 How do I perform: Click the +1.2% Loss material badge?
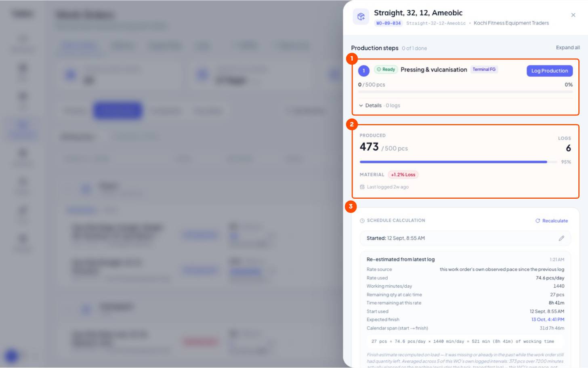tap(403, 175)
